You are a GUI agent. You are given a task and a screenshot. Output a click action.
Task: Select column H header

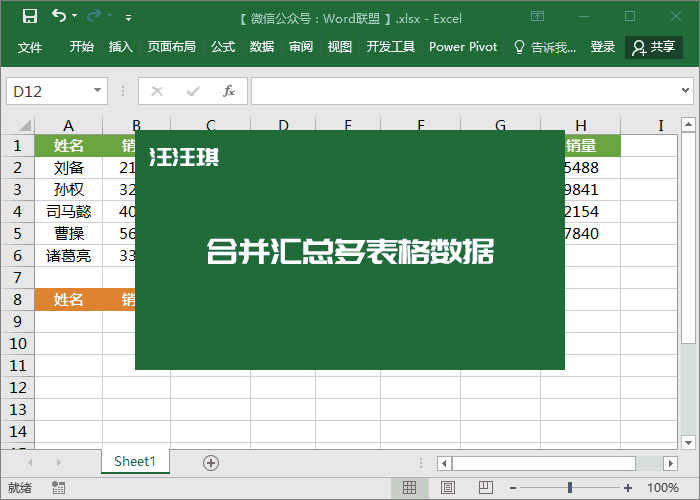click(x=580, y=125)
